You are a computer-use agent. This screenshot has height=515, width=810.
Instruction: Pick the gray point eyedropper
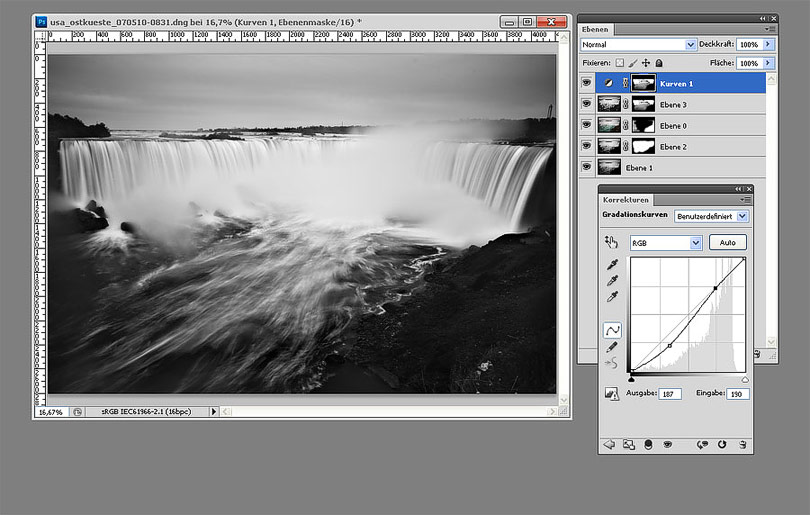pyautogui.click(x=613, y=280)
